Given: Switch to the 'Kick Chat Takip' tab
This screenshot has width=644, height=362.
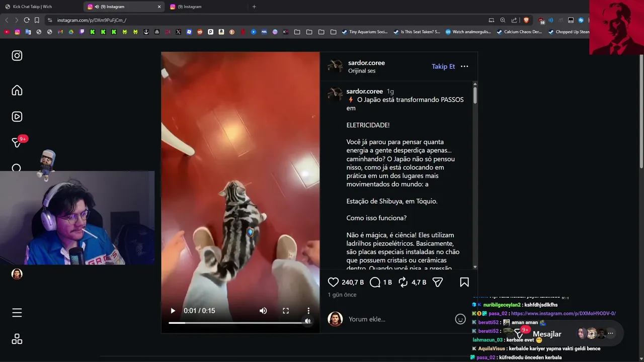Looking at the screenshot, I should click(x=41, y=7).
